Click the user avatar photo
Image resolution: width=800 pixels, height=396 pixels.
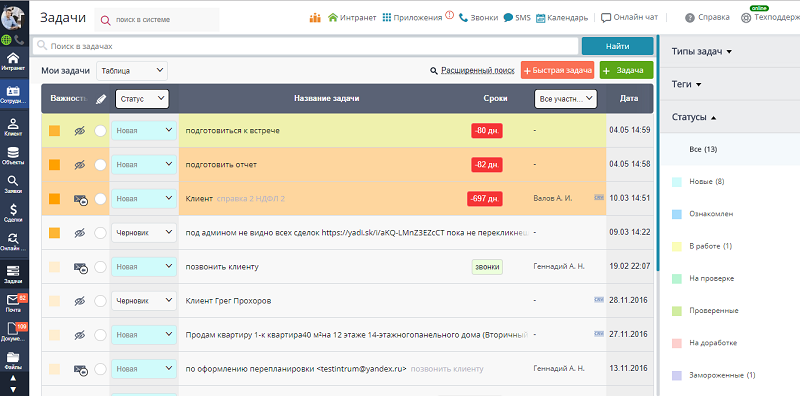(14, 17)
